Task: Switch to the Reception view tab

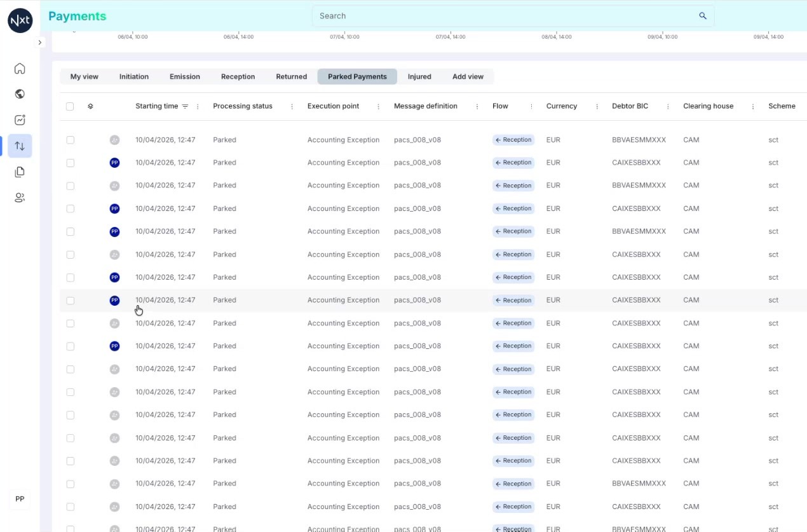Action: [x=238, y=76]
